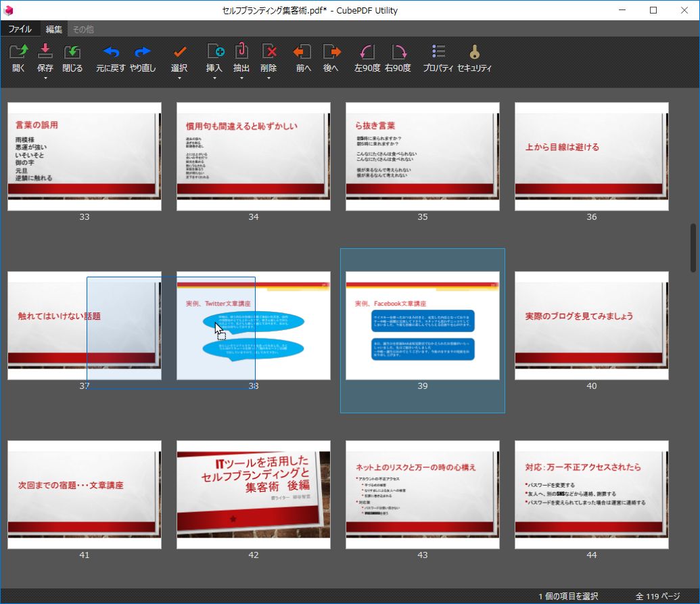Screen dimensions: 700x604
Task: Insert pages using the 挿入 tool
Action: pos(213,57)
